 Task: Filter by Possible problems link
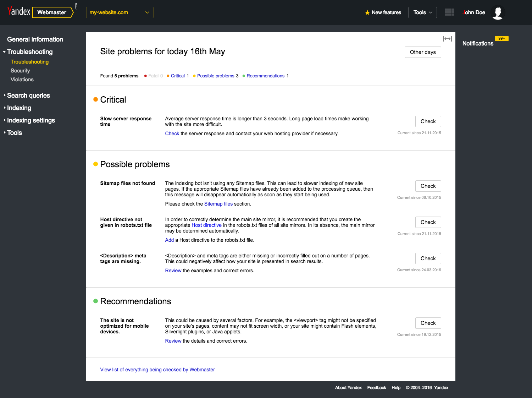(x=216, y=76)
